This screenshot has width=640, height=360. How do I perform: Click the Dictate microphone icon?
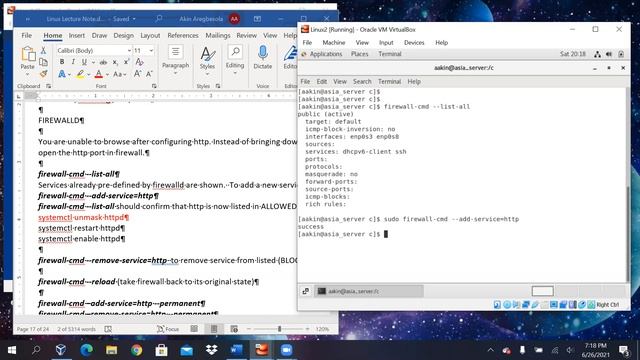[x=263, y=53]
